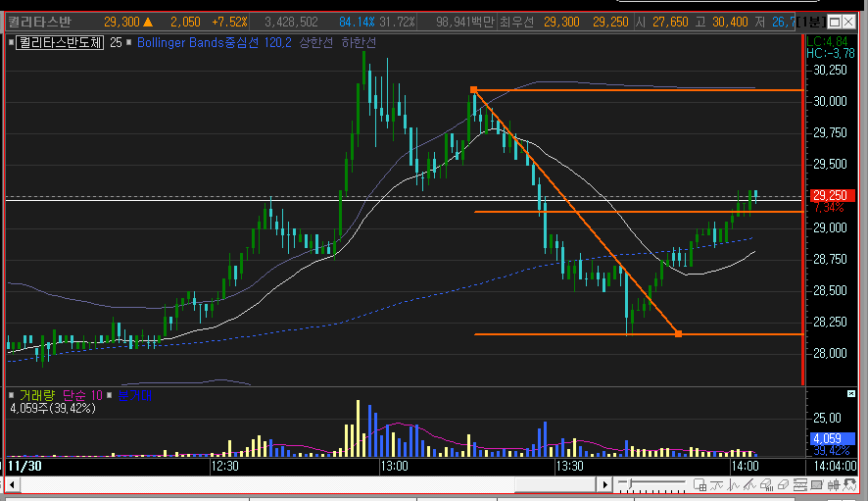Click the 14:00 time axis label
Viewport: 868px width, 501px height.
pos(746,466)
